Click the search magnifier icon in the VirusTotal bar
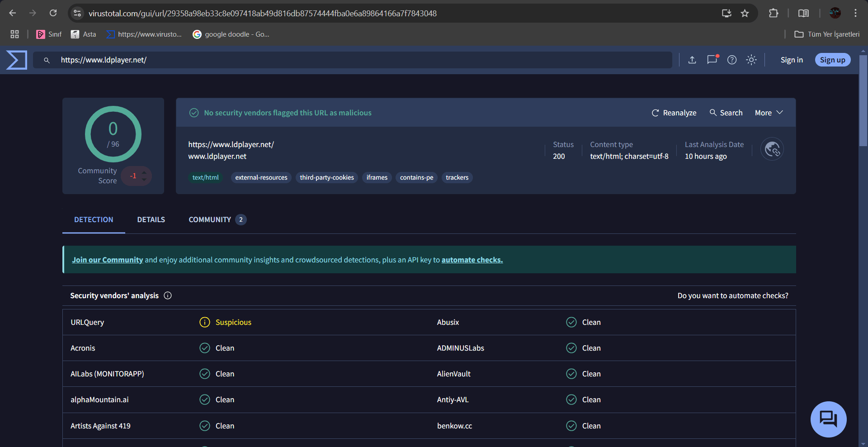868x447 pixels. tap(47, 60)
